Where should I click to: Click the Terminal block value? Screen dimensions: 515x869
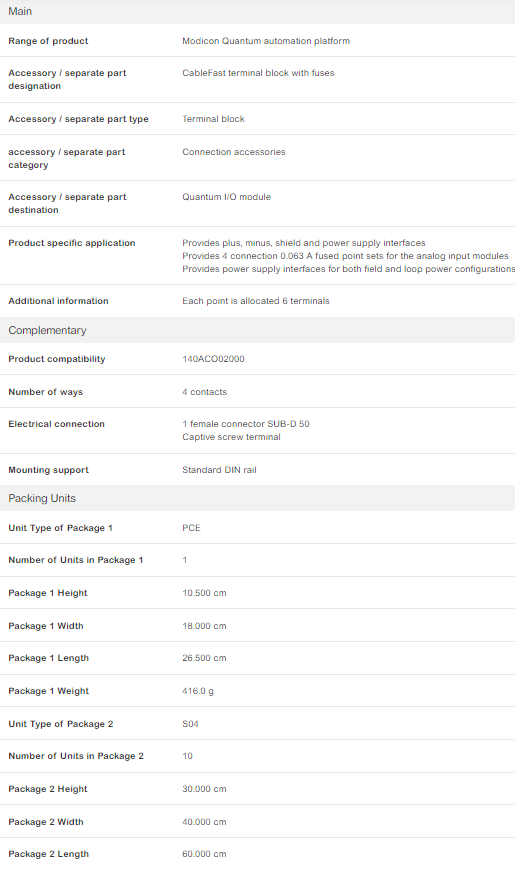(213, 119)
